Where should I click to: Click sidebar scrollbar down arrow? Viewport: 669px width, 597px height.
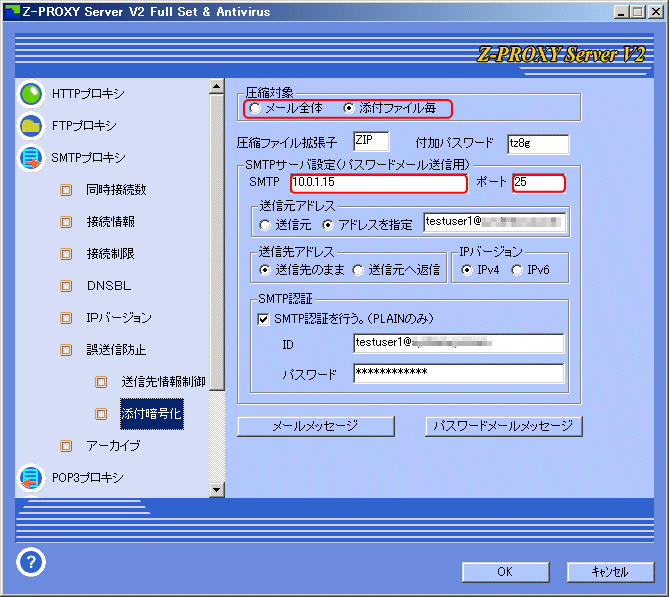[217, 490]
